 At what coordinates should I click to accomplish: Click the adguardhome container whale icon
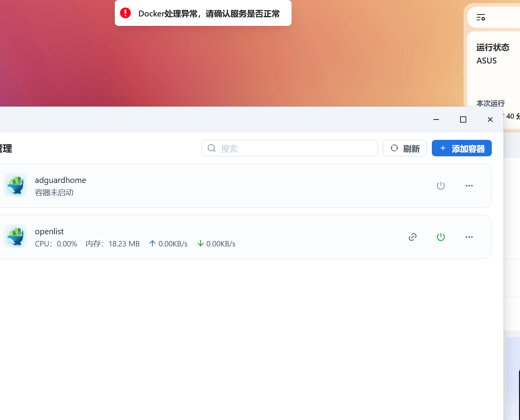click(15, 185)
